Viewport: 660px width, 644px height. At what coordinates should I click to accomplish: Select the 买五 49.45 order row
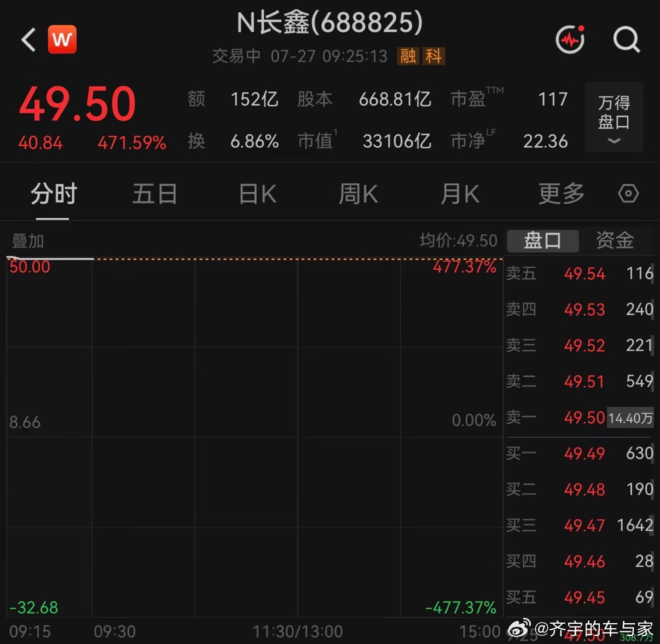tap(580, 597)
